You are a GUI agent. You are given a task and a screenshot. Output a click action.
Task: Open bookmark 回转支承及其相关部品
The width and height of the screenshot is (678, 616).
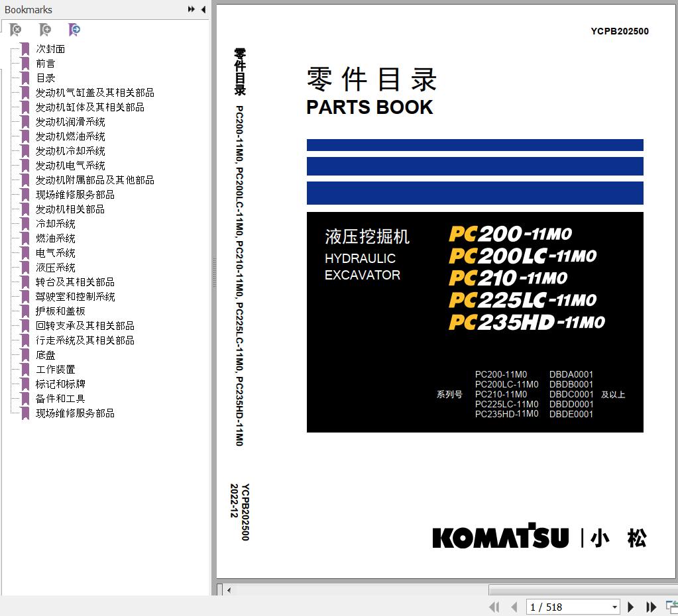[x=85, y=326]
